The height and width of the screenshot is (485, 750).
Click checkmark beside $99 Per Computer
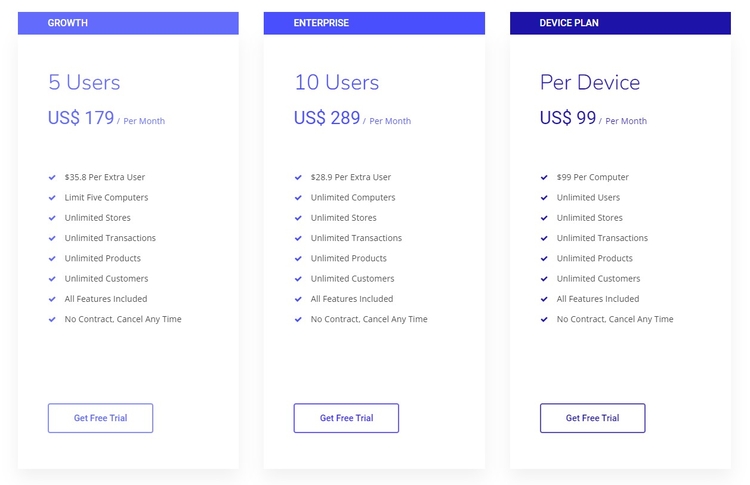544,178
